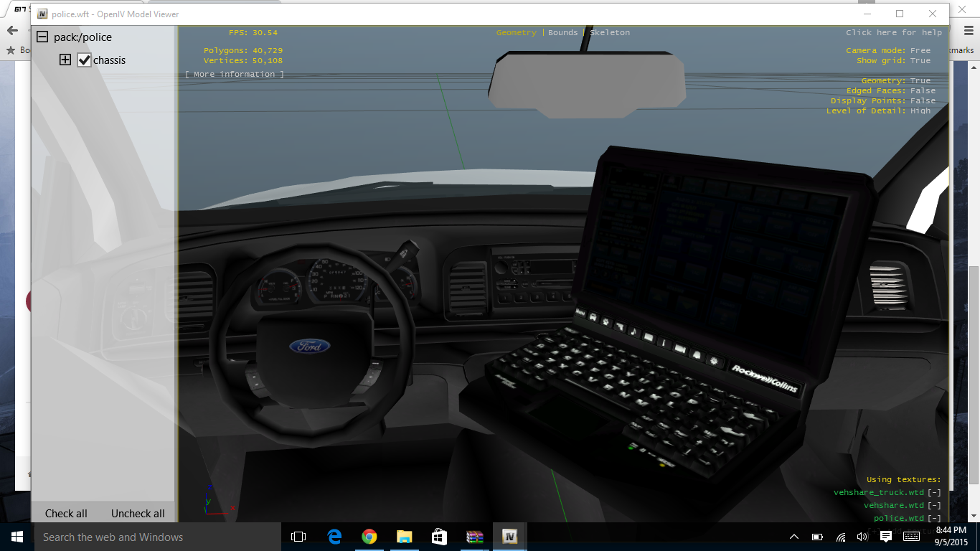Launch Google Chrome from the taskbar
This screenshot has width=980, height=551.
coord(369,537)
